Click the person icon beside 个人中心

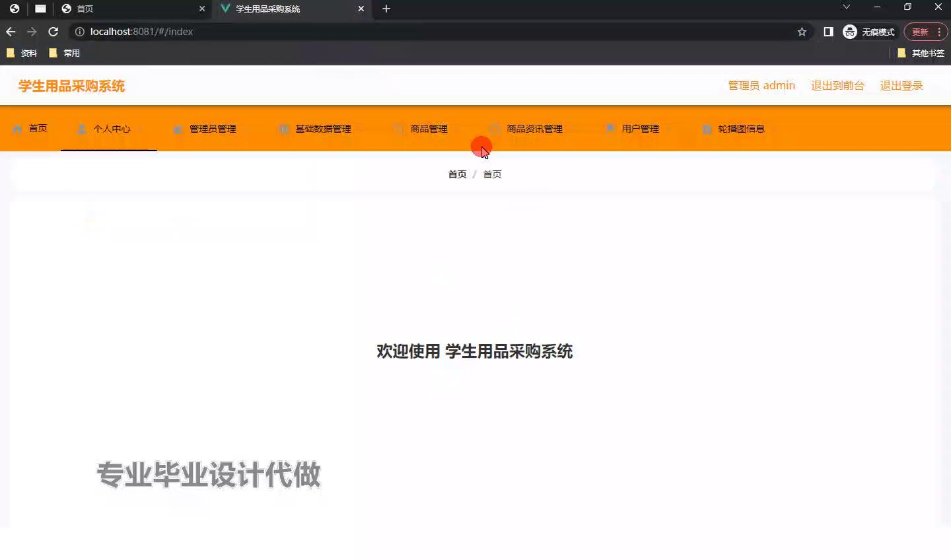point(81,129)
